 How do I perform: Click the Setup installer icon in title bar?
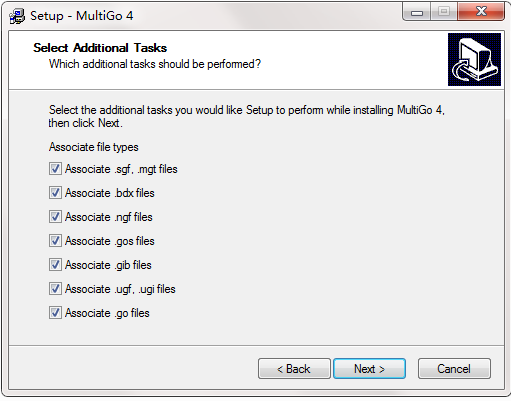17,16
